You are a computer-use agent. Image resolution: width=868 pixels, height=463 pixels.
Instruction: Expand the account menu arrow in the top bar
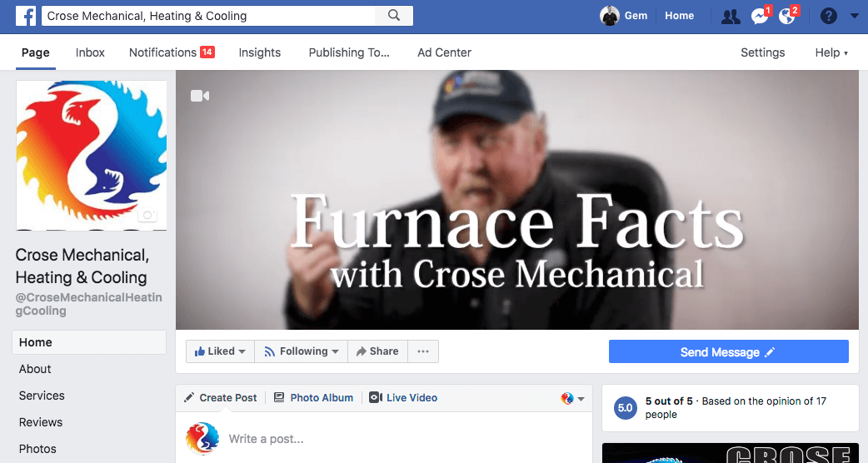tap(854, 16)
